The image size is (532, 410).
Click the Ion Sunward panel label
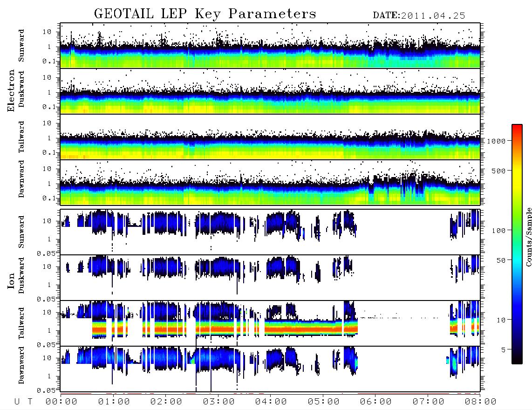[21, 232]
